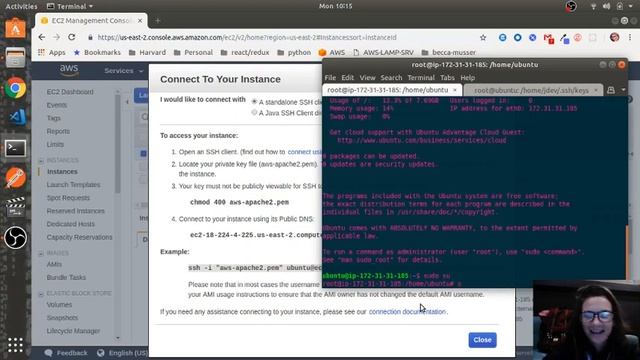Launch Postman from the dock
The height and width of the screenshot is (360, 640).
[x=15, y=178]
